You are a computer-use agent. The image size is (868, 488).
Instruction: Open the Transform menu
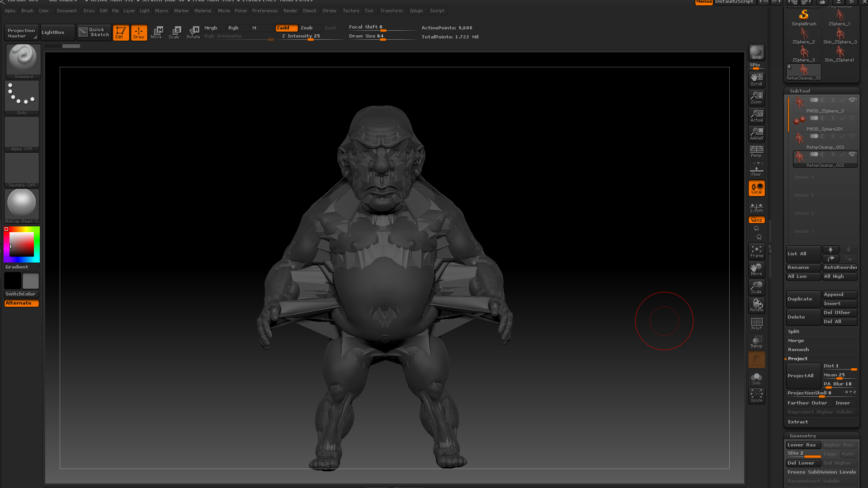(391, 11)
